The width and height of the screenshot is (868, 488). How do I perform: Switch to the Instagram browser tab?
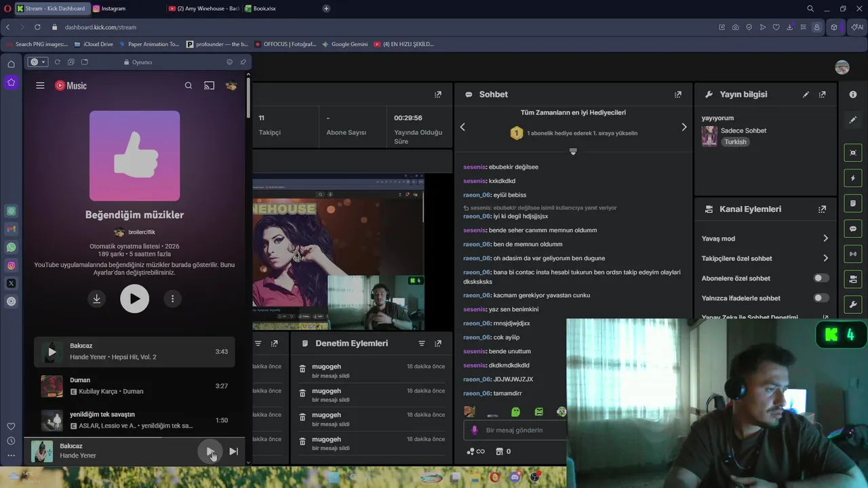pyautogui.click(x=127, y=9)
